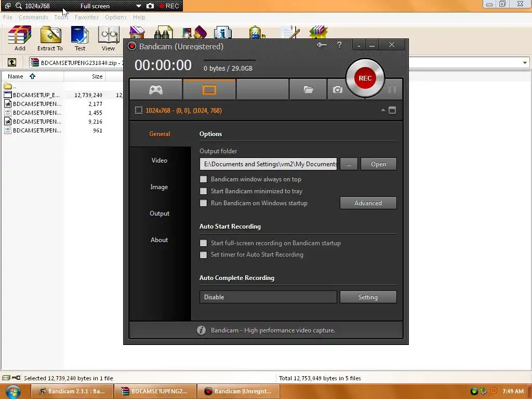Click the Windows Start button

pos(13,392)
